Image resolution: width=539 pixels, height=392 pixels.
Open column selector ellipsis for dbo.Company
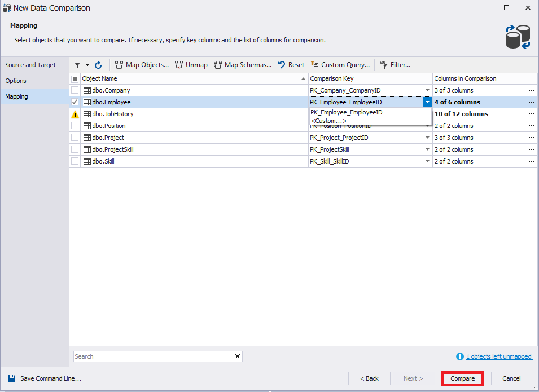(x=532, y=90)
